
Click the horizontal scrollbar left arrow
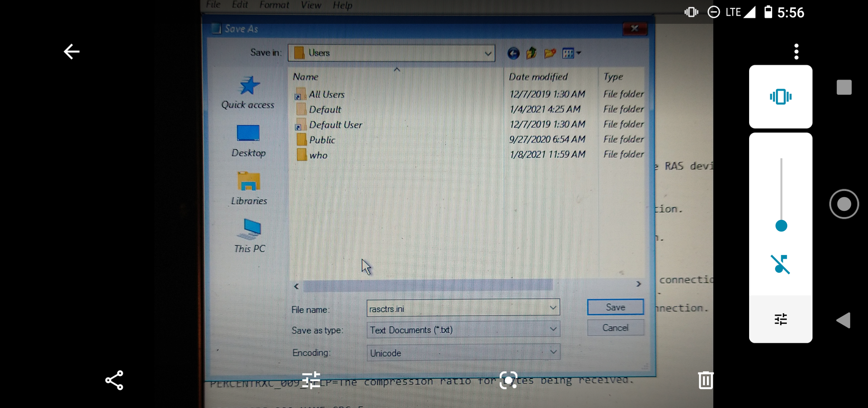click(x=296, y=286)
